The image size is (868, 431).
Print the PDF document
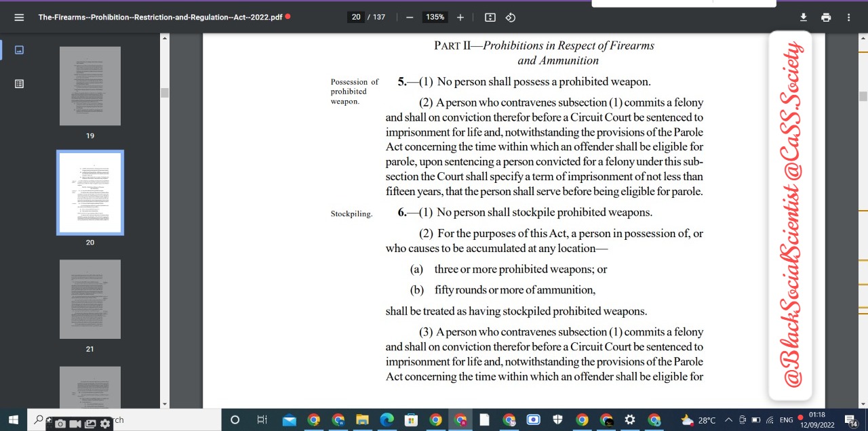[826, 17]
